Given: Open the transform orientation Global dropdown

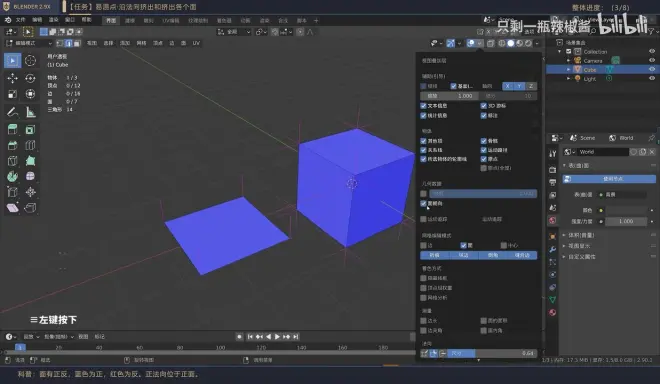Looking at the screenshot, I should (x=234, y=32).
